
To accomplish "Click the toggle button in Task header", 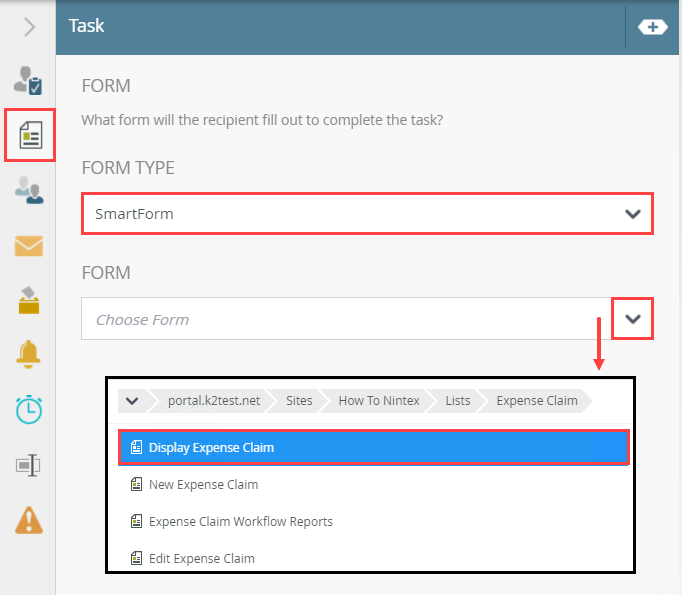I will (652, 27).
